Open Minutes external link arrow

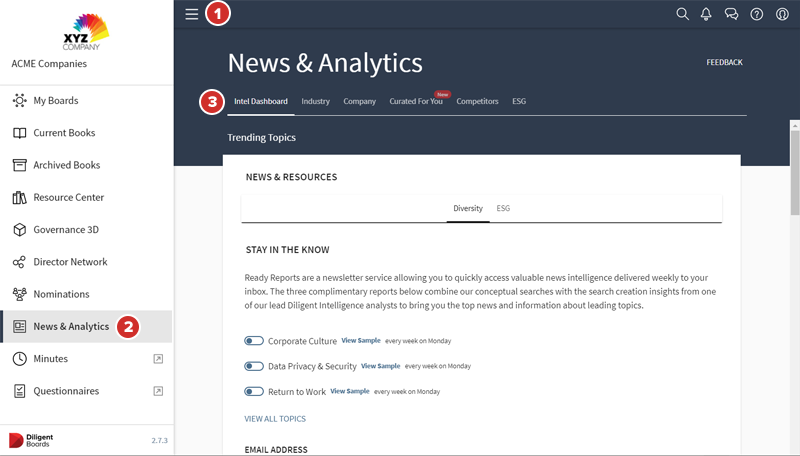pyautogui.click(x=158, y=359)
